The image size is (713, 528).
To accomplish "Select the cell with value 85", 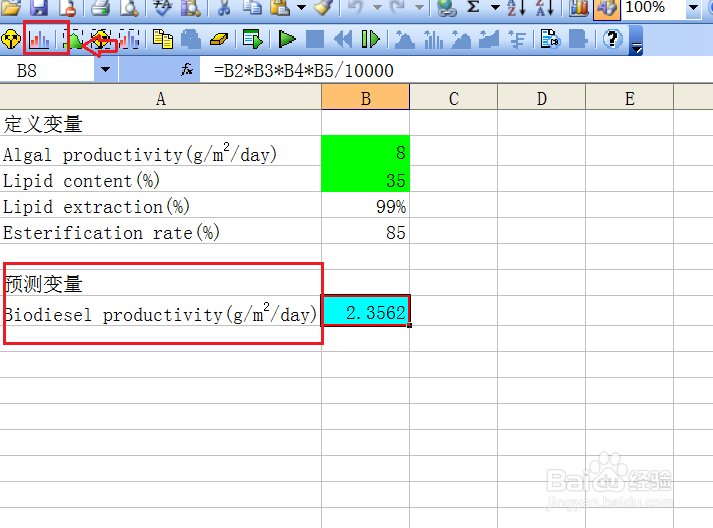I will tap(366, 231).
